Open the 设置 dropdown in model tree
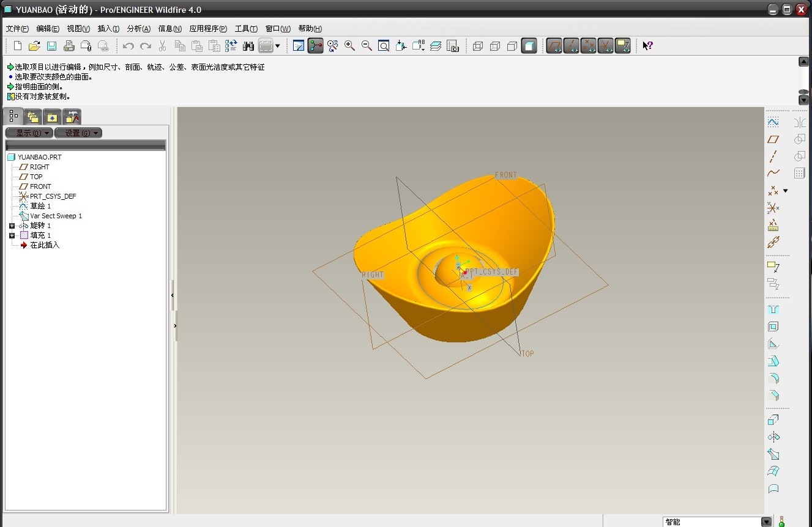 point(78,133)
